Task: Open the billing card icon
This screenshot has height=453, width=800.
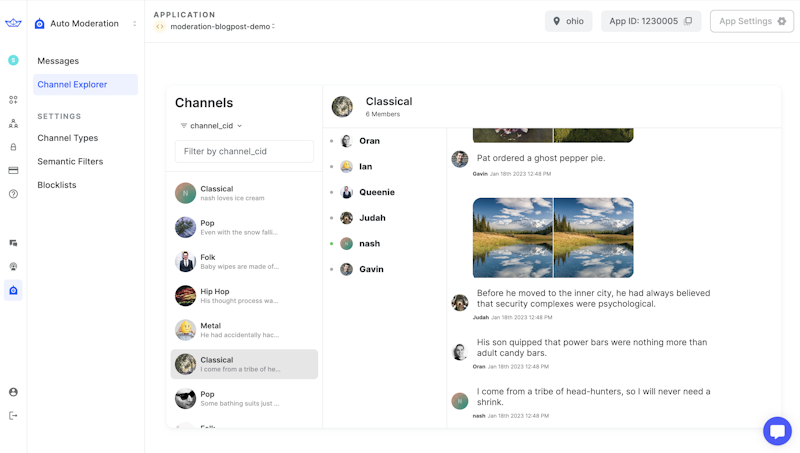Action: click(13, 170)
